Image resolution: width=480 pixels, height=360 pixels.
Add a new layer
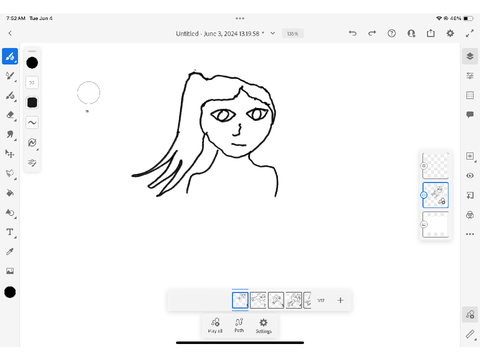470,156
